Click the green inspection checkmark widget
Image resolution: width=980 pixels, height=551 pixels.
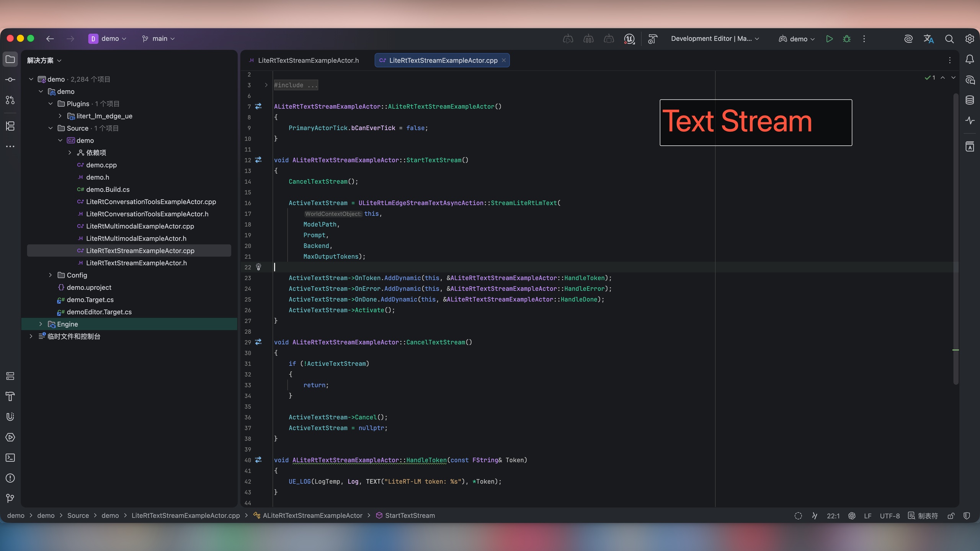pyautogui.click(x=930, y=78)
